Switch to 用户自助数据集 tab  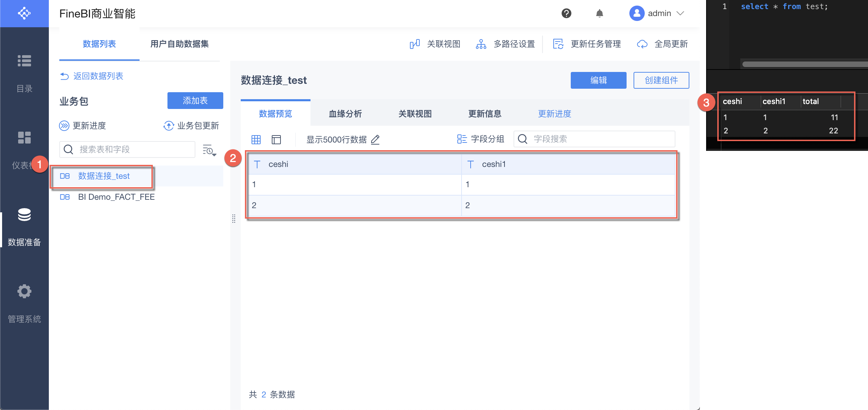coord(179,44)
